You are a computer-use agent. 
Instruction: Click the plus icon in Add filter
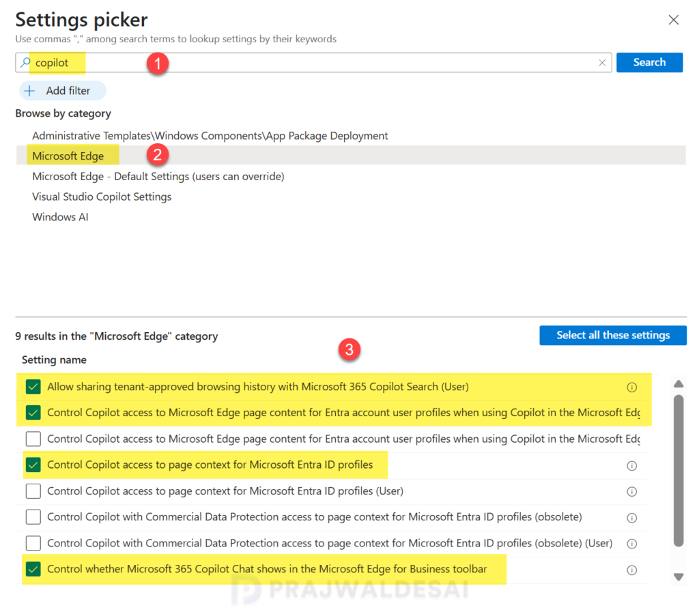point(29,91)
